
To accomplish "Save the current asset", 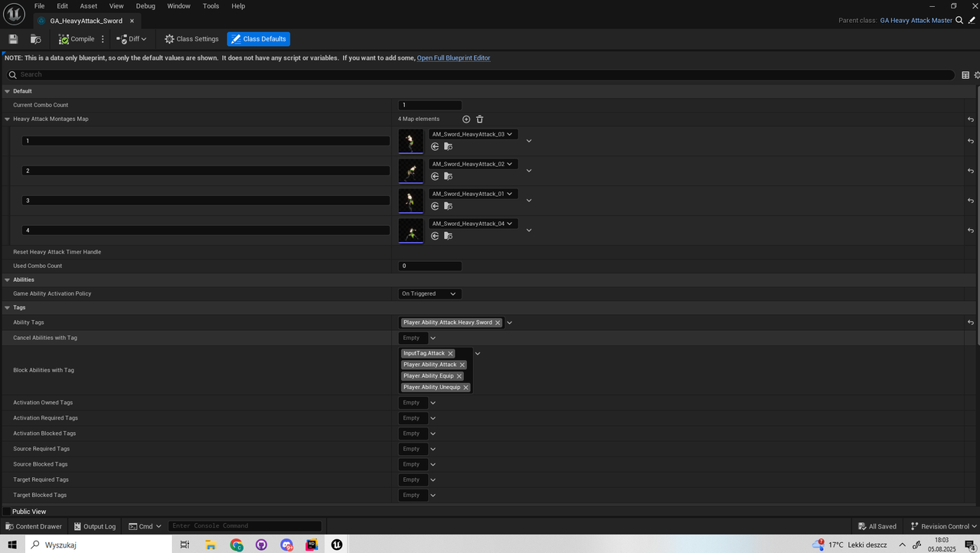I will tap(12, 38).
